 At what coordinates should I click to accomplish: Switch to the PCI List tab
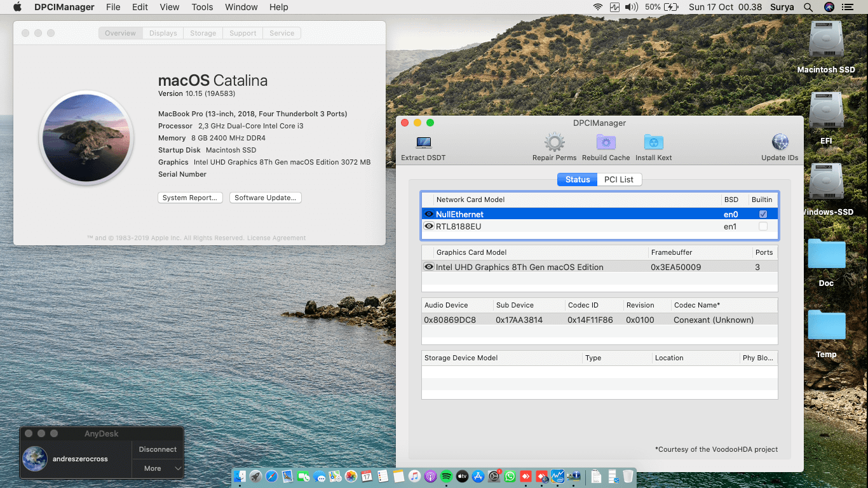[618, 179]
